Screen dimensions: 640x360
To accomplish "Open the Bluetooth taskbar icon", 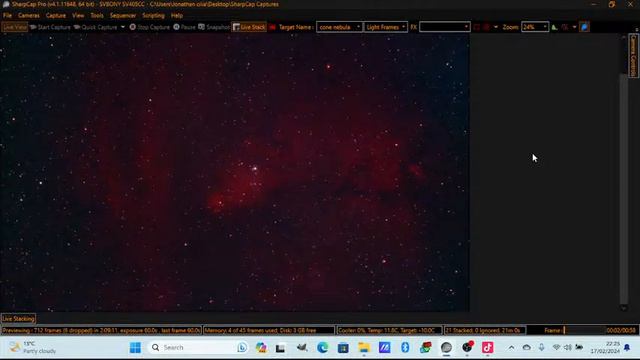I will (405, 347).
